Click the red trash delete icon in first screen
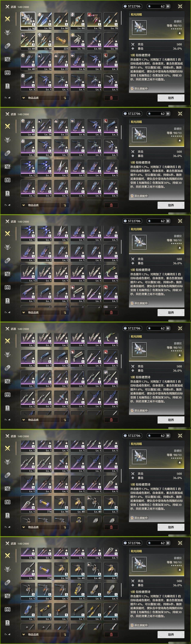This screenshot has height=644, width=191. [x=111, y=98]
